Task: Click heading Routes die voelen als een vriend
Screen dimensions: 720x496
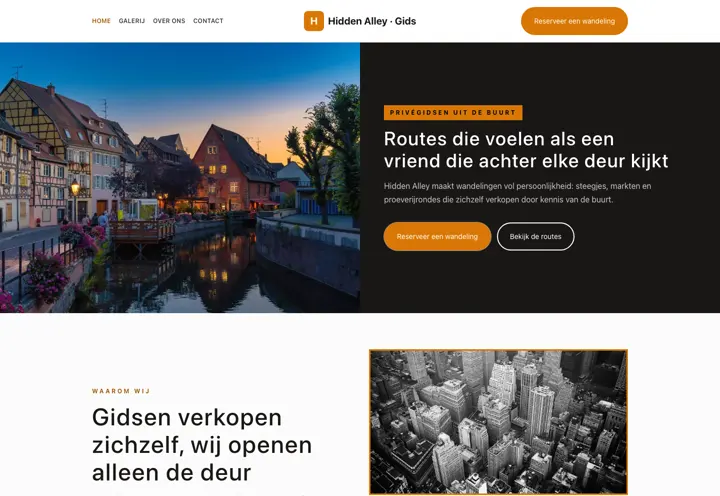Action: 526,150
